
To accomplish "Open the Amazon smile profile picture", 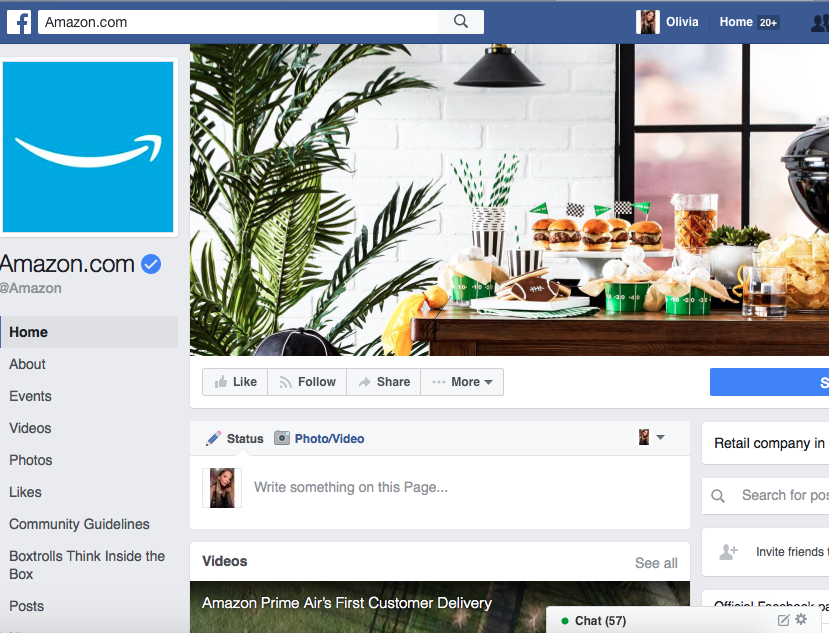I will pos(88,147).
